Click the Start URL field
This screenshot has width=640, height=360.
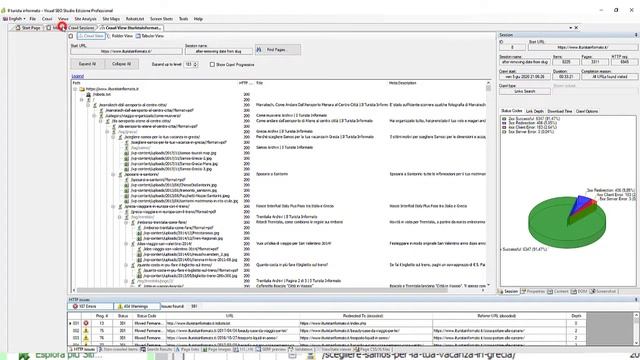[126, 51]
